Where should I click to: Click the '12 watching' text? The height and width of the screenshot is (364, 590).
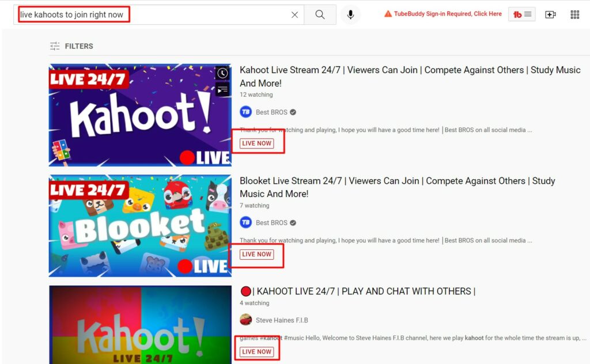click(256, 95)
